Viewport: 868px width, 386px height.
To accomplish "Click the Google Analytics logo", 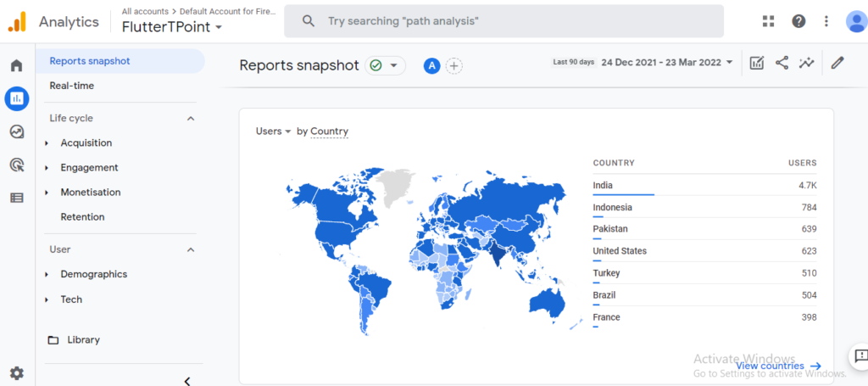I will click(17, 21).
